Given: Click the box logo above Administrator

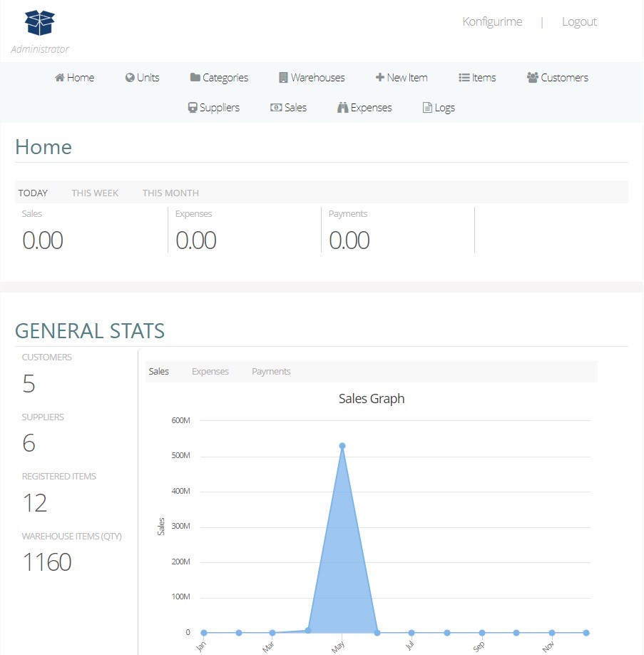Looking at the screenshot, I should click(x=40, y=24).
